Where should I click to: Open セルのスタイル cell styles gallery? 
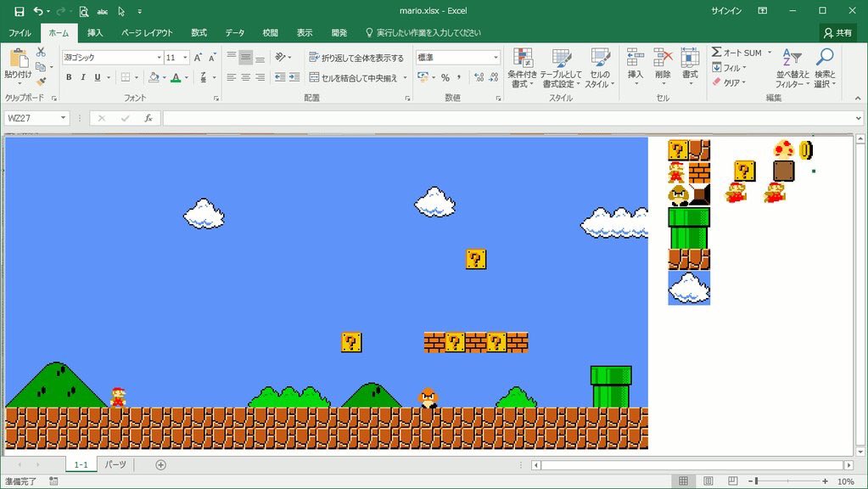[600, 68]
